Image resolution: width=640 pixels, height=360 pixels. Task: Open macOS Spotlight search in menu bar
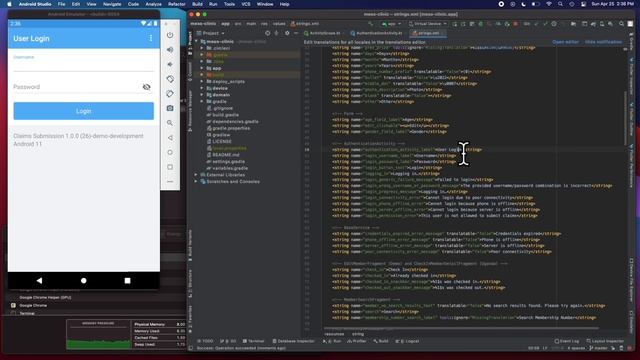pos(560,4)
